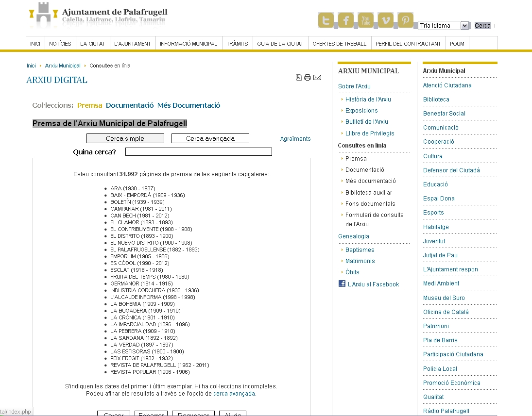Click the Pinterest icon
The height and width of the screenshot is (416, 532).
point(406,20)
